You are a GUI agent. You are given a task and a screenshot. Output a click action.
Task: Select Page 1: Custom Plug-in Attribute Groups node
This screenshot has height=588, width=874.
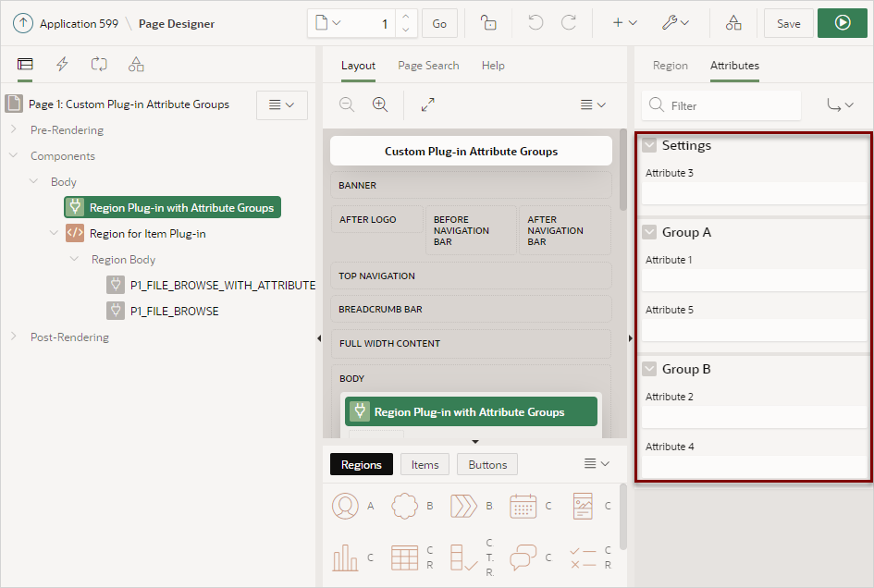tap(129, 104)
